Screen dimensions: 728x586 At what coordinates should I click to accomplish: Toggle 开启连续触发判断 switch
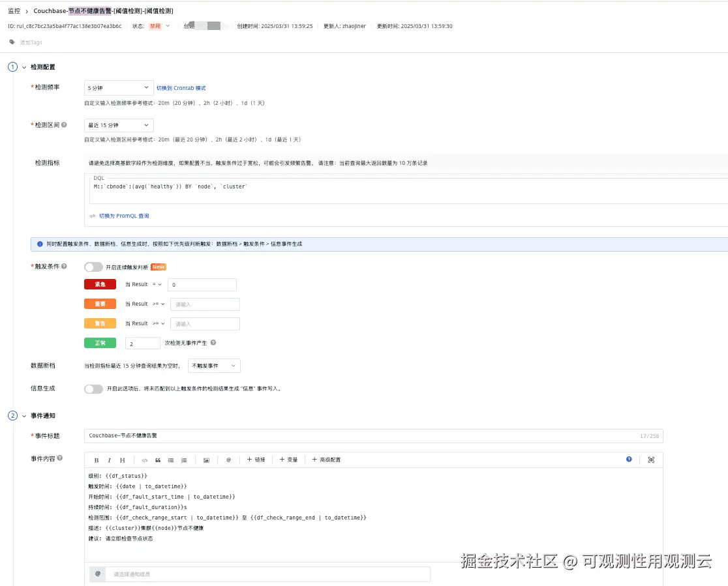coord(93,267)
